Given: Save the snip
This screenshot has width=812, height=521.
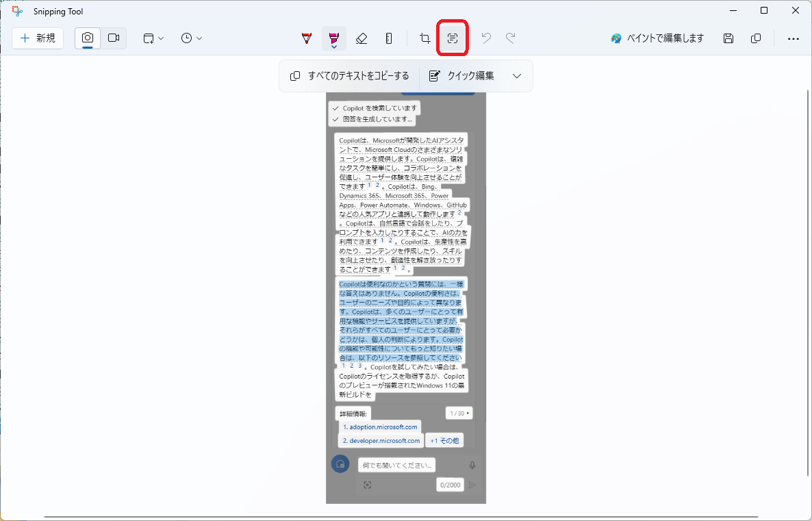Looking at the screenshot, I should (x=728, y=38).
